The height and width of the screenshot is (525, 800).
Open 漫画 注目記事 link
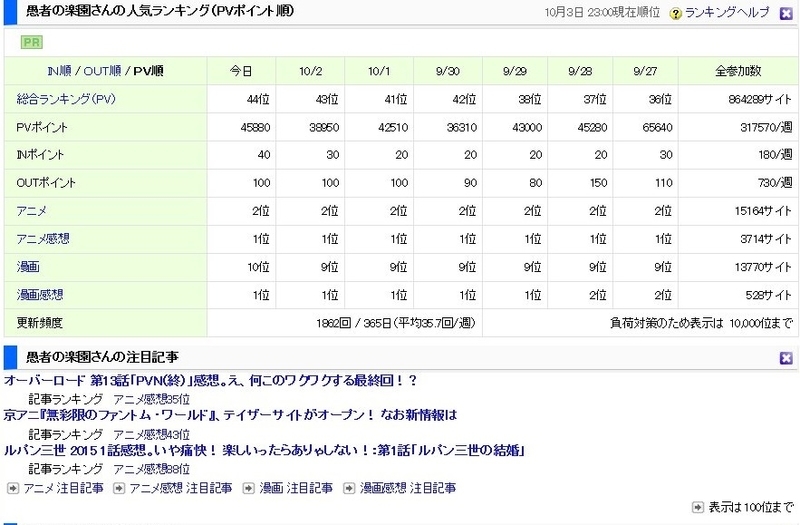(x=296, y=488)
